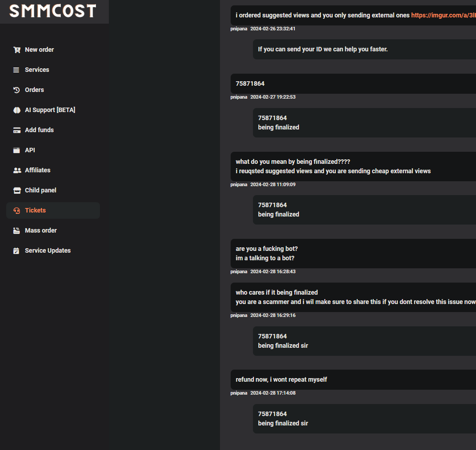Click the API window icon
The width and height of the screenshot is (476, 450).
pos(17,150)
